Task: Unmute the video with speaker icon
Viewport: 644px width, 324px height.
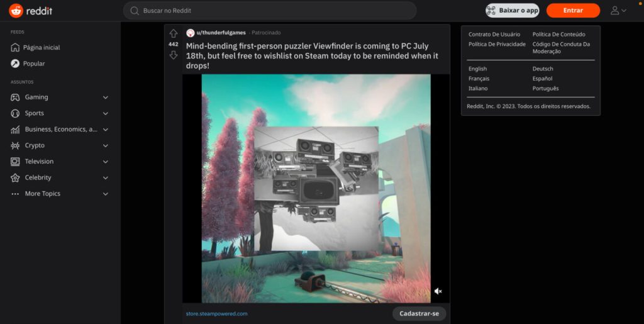Action: (x=438, y=291)
